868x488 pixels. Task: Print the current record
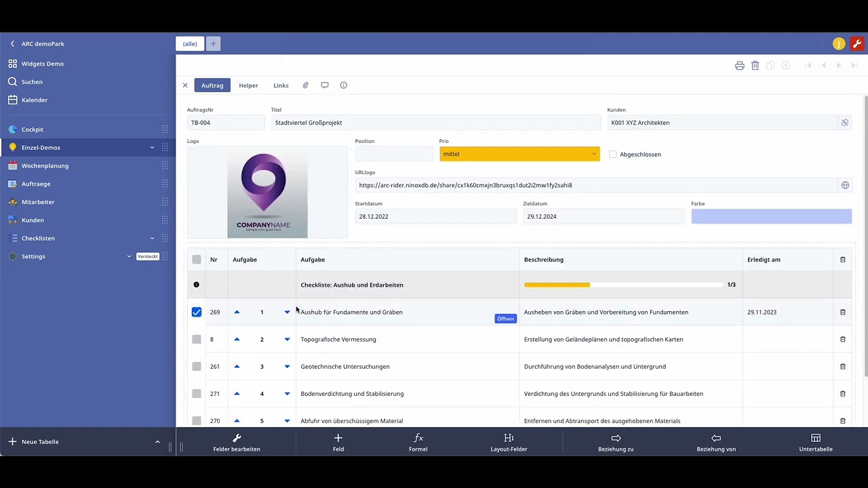(x=740, y=66)
